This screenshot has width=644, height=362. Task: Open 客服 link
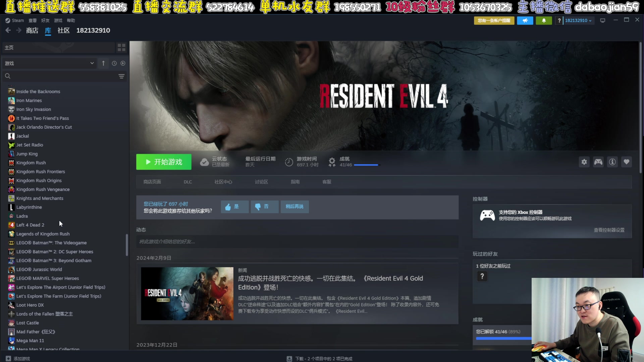click(327, 182)
